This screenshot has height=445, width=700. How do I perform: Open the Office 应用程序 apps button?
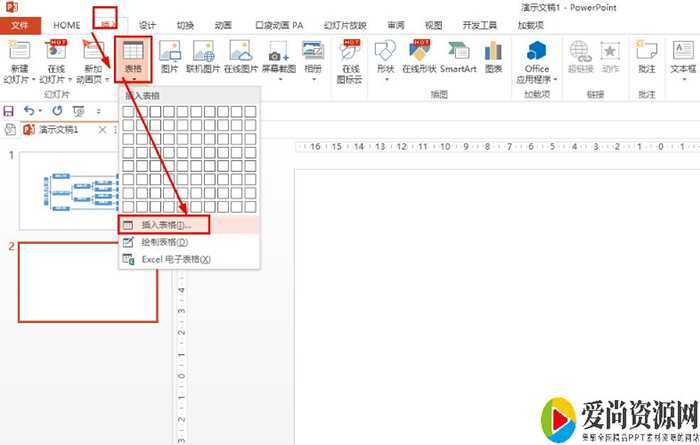(x=537, y=58)
